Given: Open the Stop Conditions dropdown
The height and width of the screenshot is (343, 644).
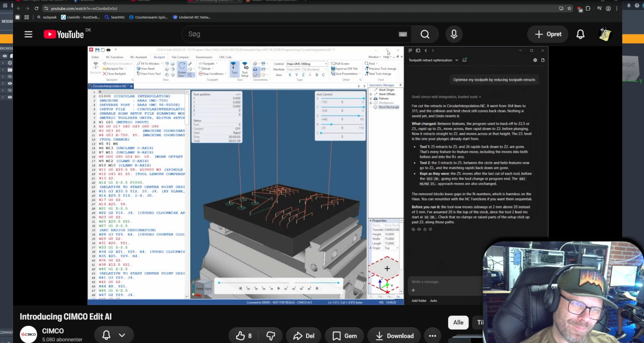Looking at the screenshot, I should [x=212, y=74].
